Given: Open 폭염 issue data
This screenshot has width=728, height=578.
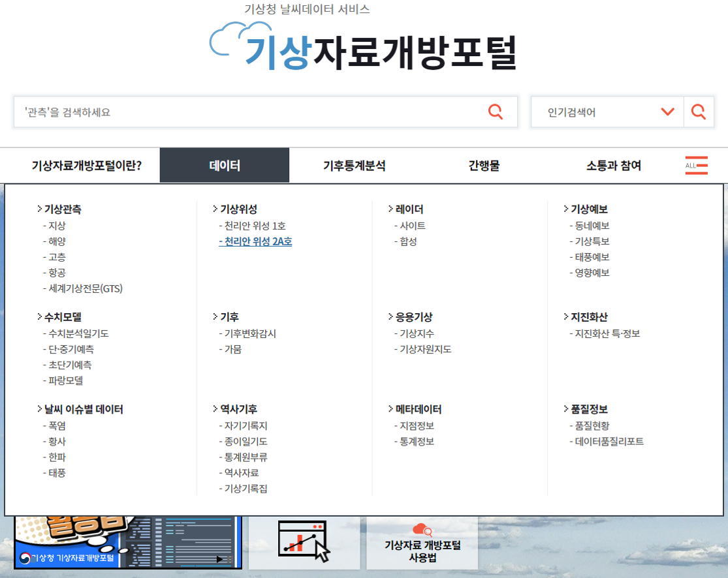Looking at the screenshot, I should pos(55,426).
